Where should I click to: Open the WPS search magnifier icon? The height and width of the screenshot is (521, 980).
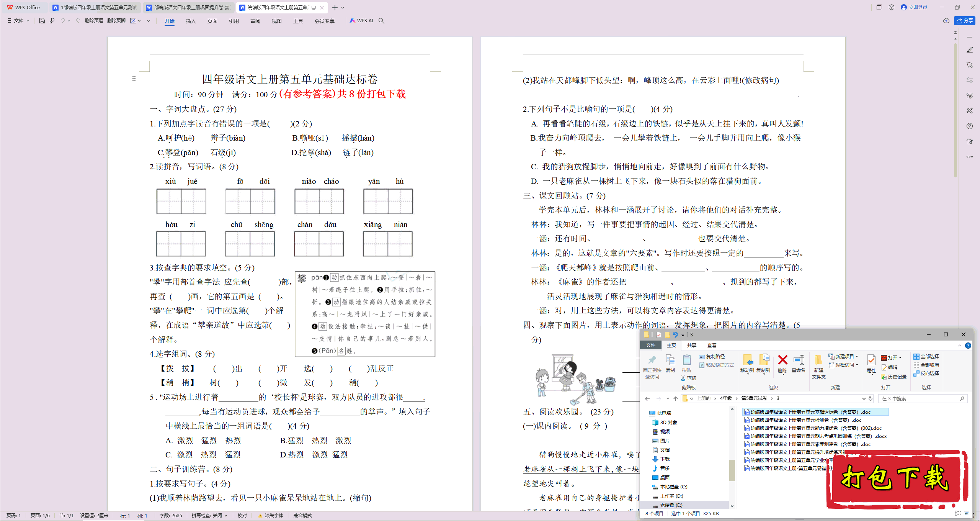(381, 21)
